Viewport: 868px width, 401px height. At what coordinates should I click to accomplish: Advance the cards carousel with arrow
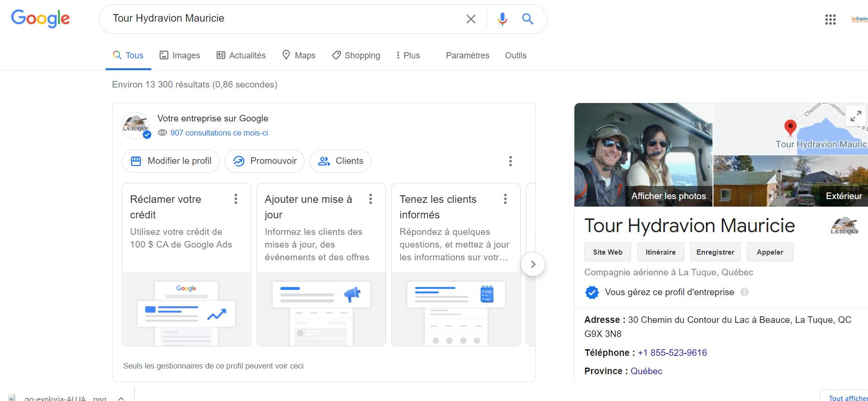pos(533,264)
